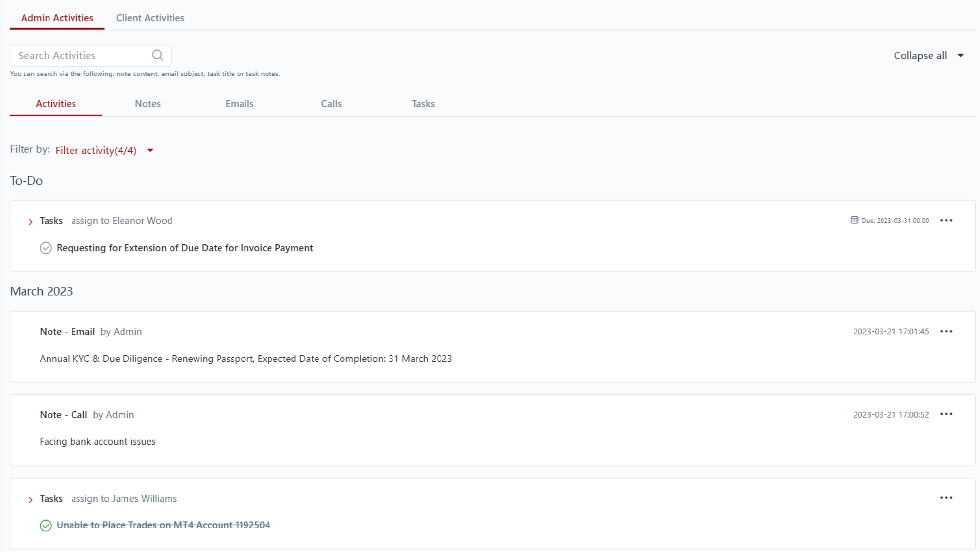Open more options for Eleanor Wood task

(x=946, y=220)
